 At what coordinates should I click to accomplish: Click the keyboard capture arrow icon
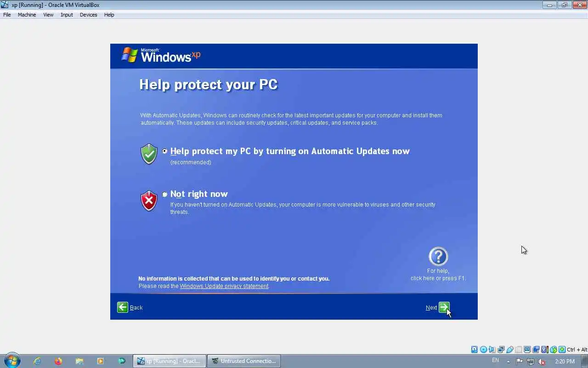562,350
